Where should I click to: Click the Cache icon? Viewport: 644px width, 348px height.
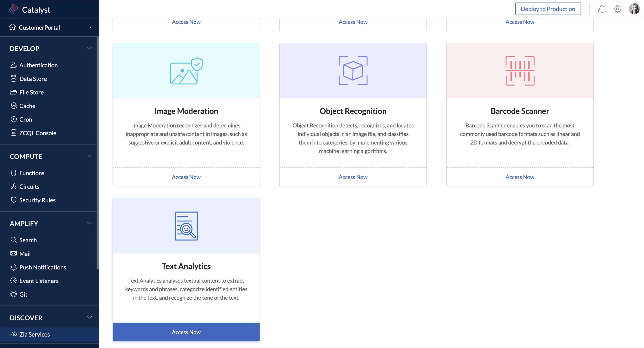click(x=14, y=106)
